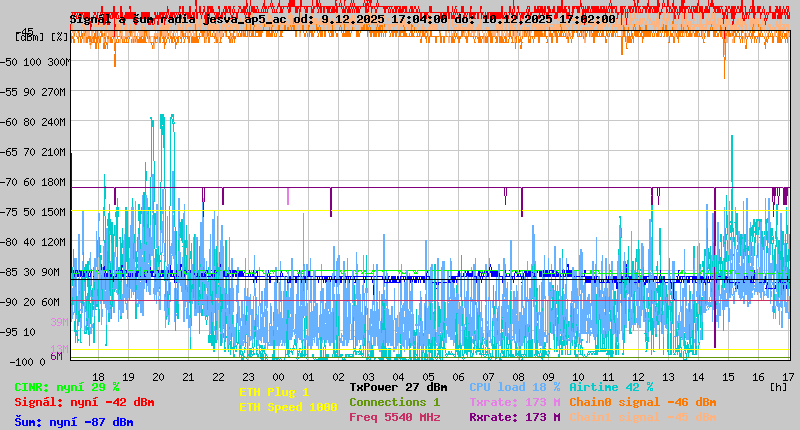This screenshot has height=430, width=800.
Task: Click the Txrate 173 M legend label
Action: [x=514, y=402]
